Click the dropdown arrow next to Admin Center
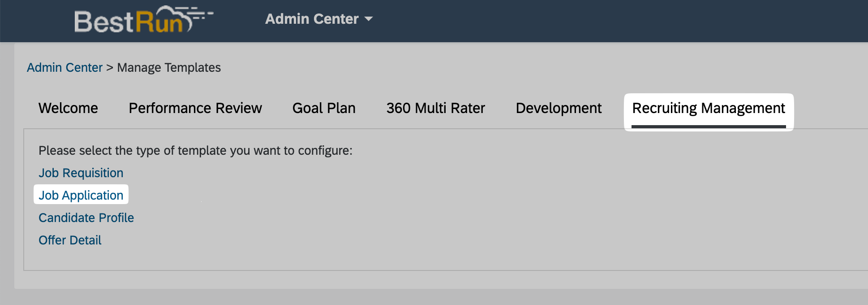Image resolution: width=868 pixels, height=305 pixels. [368, 19]
